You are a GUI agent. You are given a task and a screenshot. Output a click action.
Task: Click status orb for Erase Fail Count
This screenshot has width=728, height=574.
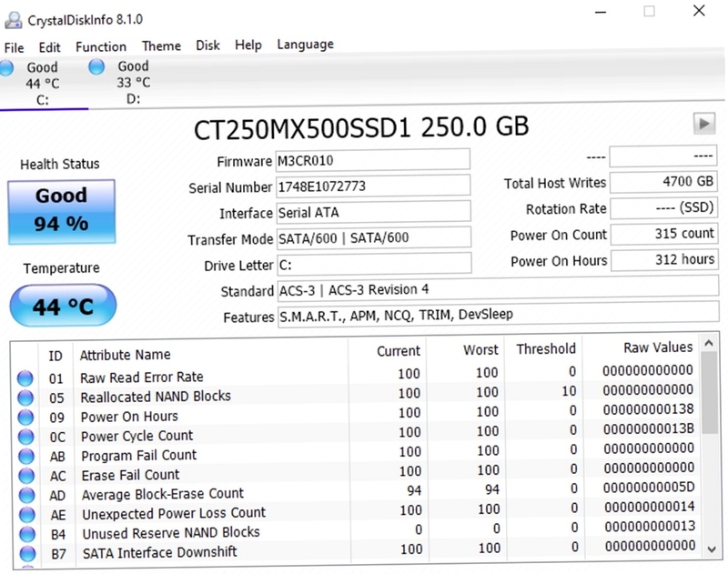tap(26, 476)
